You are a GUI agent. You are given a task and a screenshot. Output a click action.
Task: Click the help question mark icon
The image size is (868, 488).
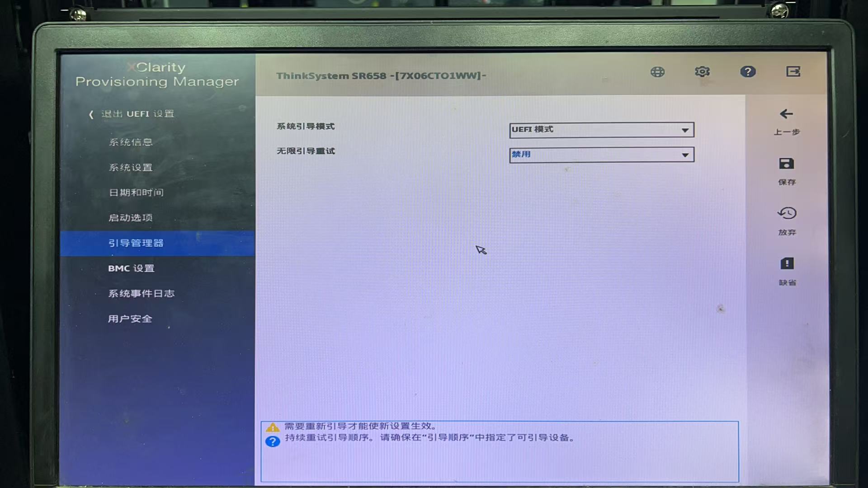pyautogui.click(x=748, y=72)
